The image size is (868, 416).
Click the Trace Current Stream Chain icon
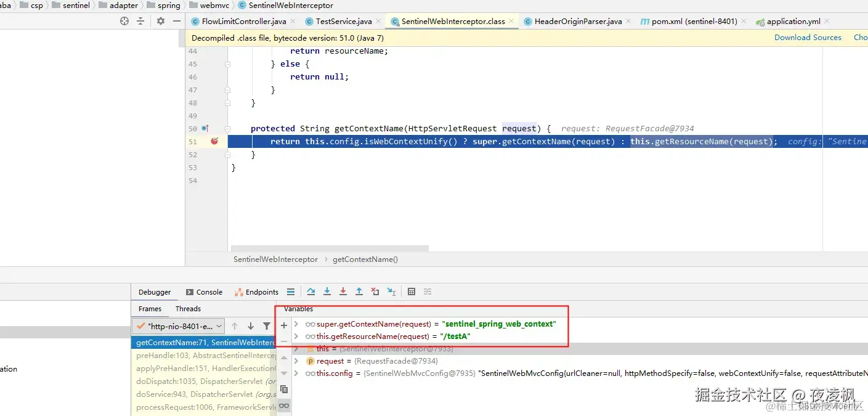pyautogui.click(x=428, y=292)
